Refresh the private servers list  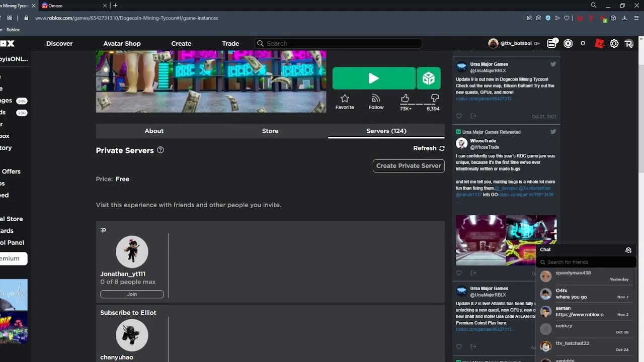point(429,148)
